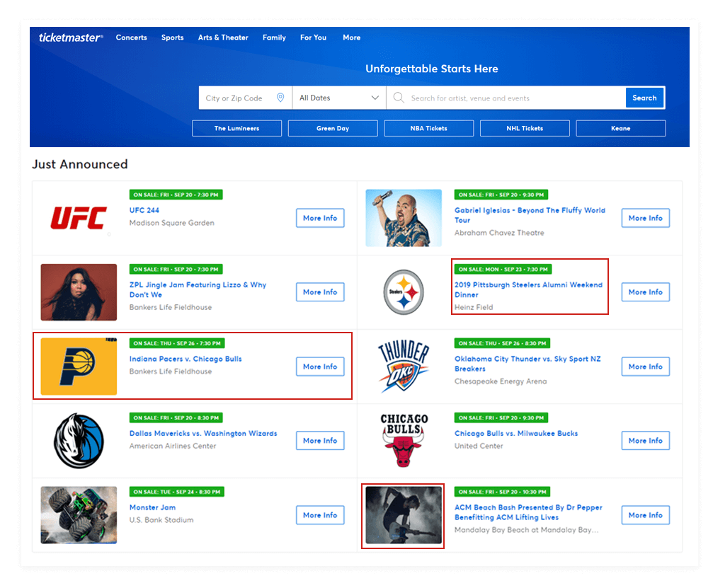Open More Info for Monster Jam
The height and width of the screenshot is (588, 713).
(x=320, y=515)
